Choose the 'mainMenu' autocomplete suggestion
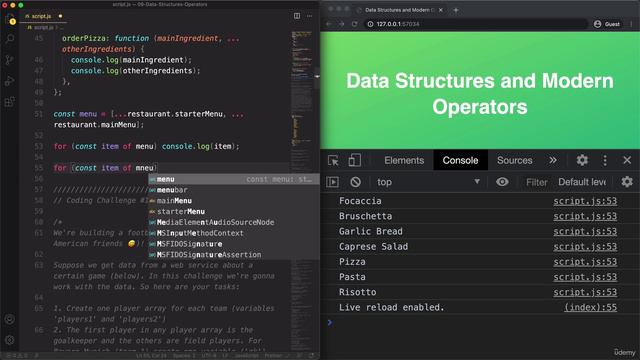This screenshot has height=360, width=640. point(233,201)
